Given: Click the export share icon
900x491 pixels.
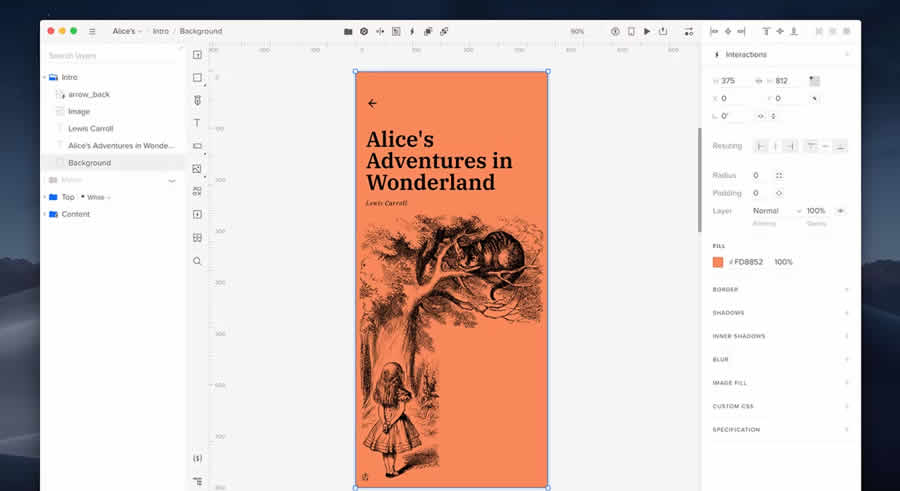Looking at the screenshot, I should coord(664,32).
